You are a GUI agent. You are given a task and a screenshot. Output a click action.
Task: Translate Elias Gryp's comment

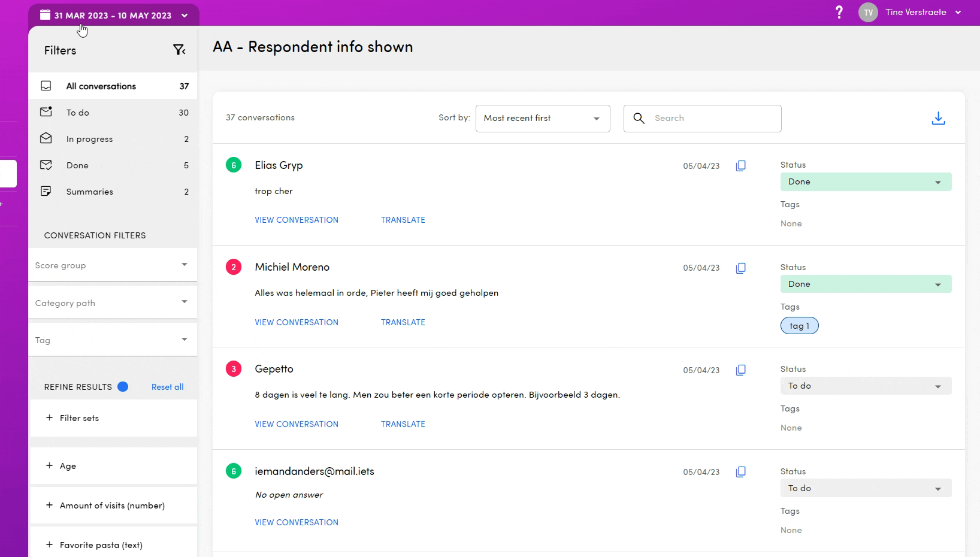pos(403,220)
